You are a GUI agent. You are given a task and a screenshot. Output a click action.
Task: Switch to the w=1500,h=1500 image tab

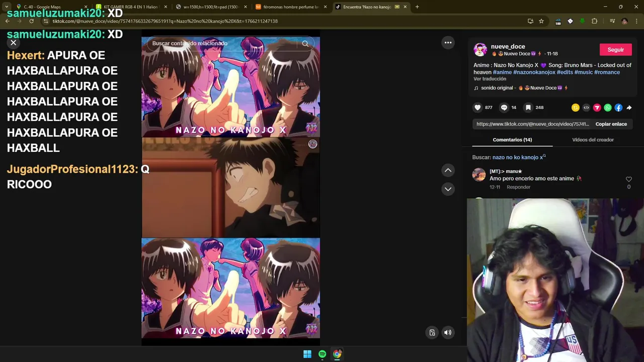211,7
